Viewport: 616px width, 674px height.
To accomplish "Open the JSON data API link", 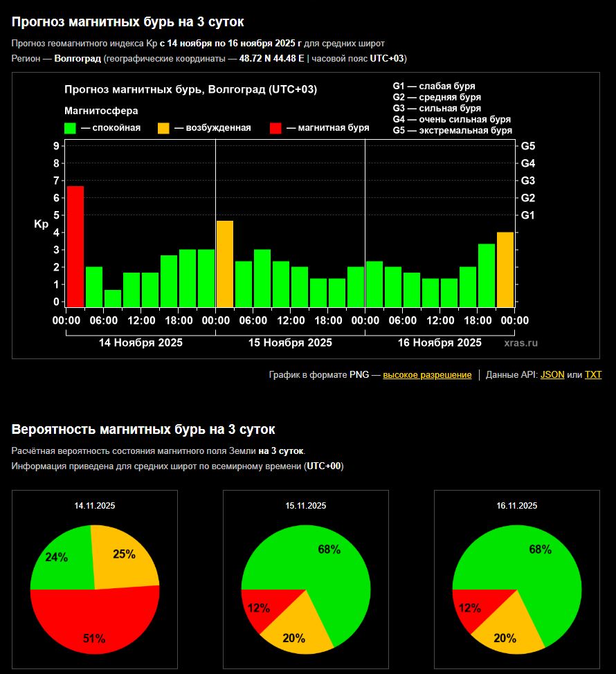I will [x=552, y=374].
